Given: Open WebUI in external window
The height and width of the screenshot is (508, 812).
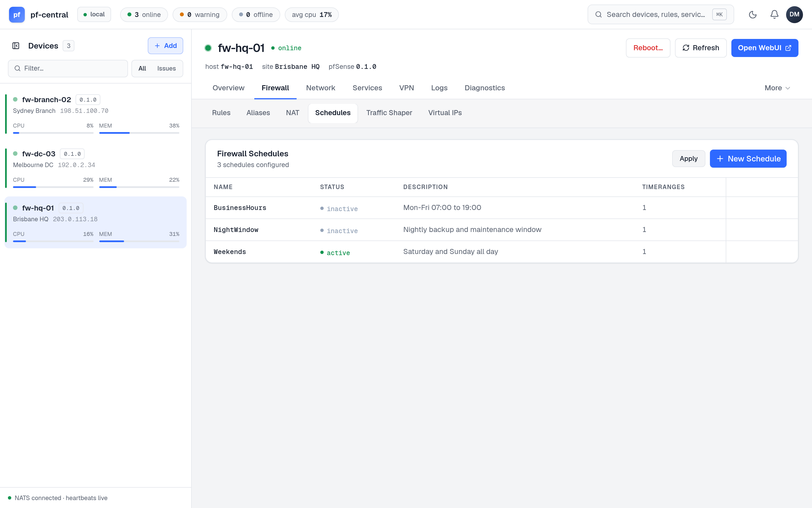Looking at the screenshot, I should coord(764,48).
